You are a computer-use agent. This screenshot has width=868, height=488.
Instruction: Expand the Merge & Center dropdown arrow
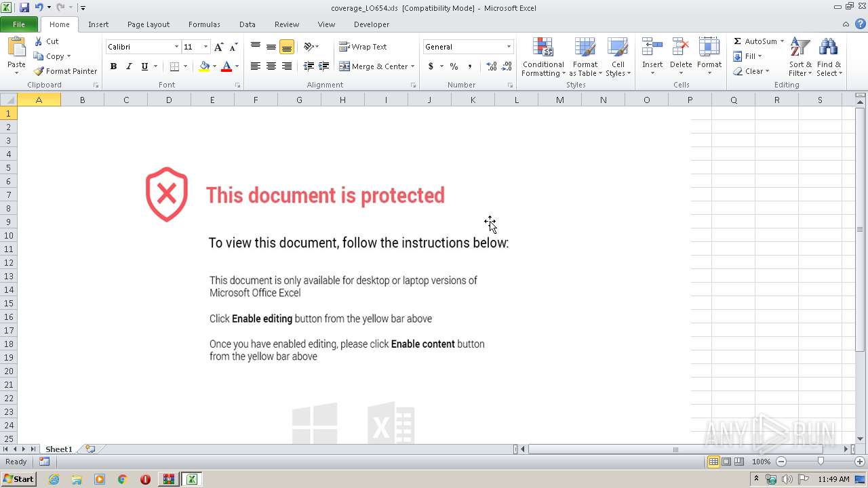(413, 66)
